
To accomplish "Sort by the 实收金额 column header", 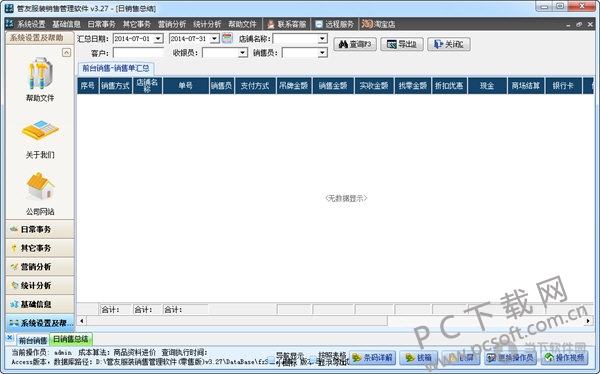I will (x=374, y=86).
